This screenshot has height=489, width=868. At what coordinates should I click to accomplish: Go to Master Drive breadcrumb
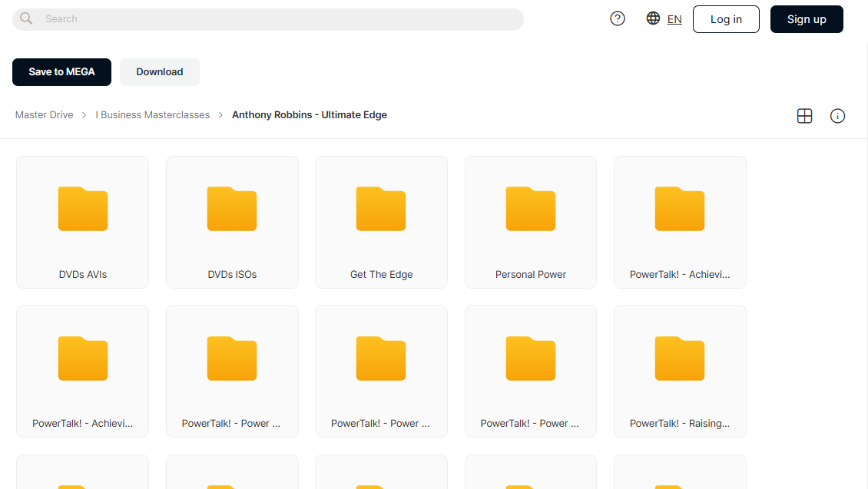[x=45, y=115]
